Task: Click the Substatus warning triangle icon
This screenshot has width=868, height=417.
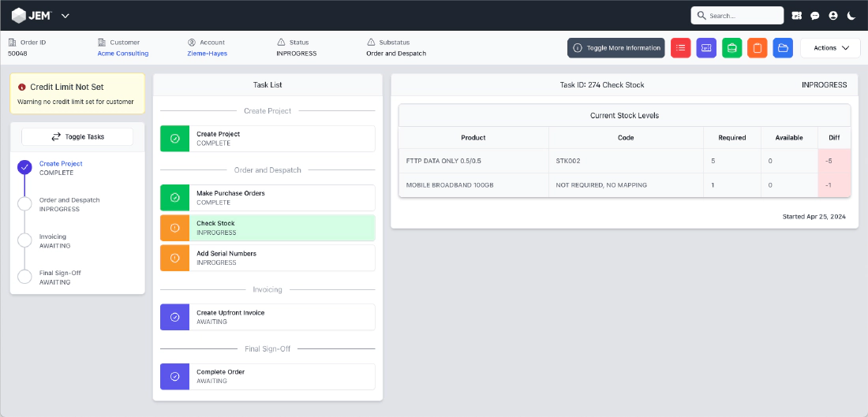Action: (x=370, y=42)
